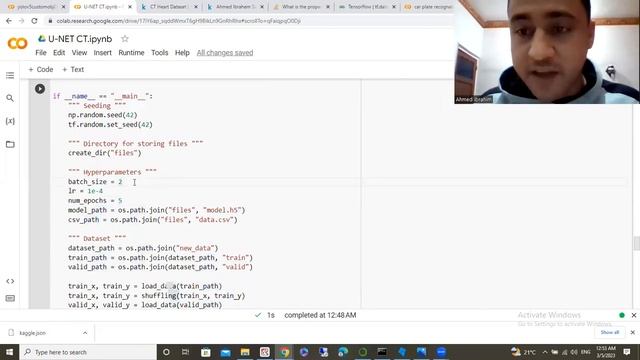This screenshot has width=640, height=360.
Task: Open Cortana circle icon on taskbar
Action: [x=166, y=352]
